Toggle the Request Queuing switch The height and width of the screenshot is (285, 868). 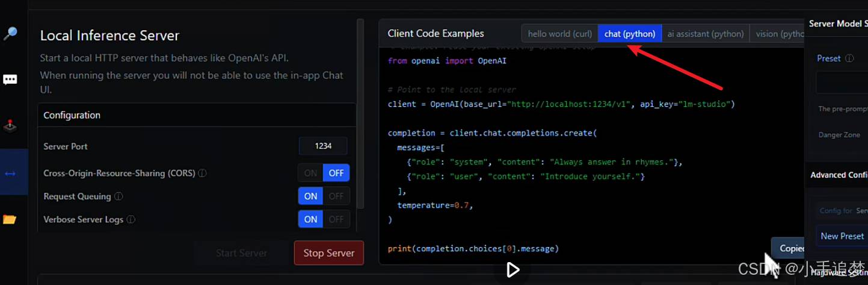pyautogui.click(x=324, y=196)
